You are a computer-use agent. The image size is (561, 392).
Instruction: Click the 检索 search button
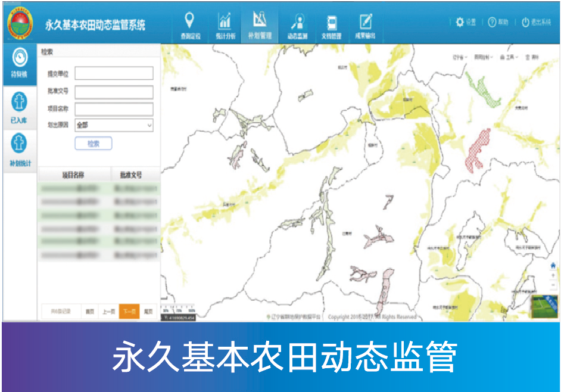coord(93,144)
